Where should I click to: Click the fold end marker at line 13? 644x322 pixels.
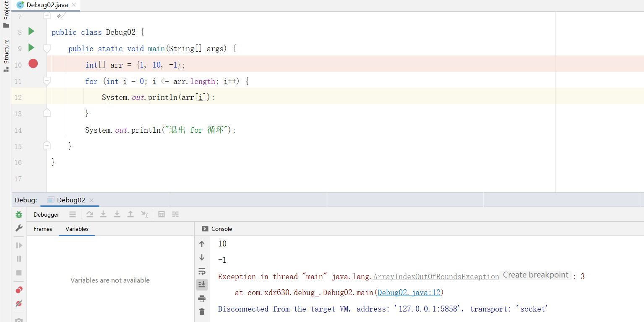coord(47,113)
